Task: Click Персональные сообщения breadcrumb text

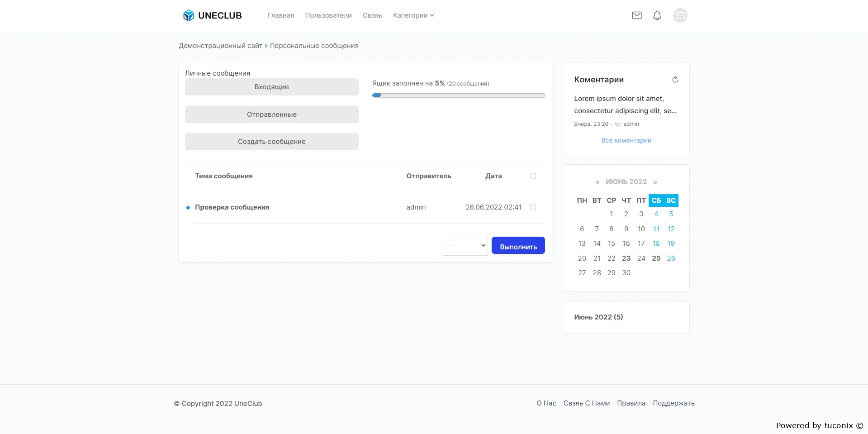Action: [x=314, y=46]
